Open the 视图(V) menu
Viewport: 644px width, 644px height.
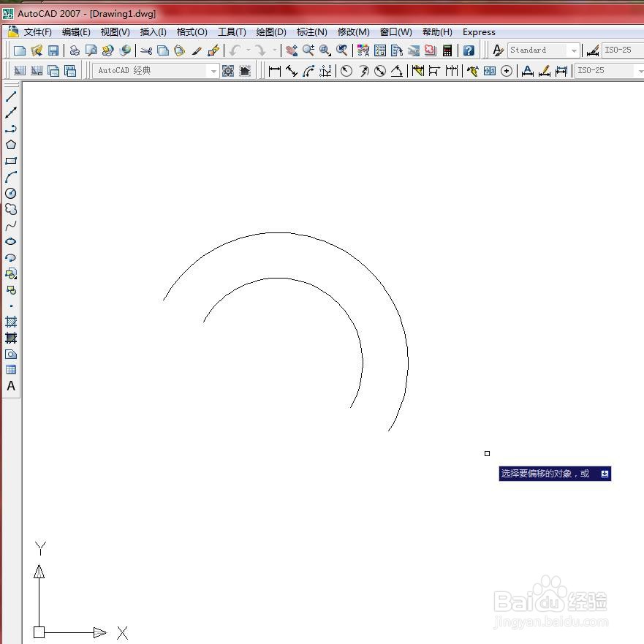click(x=115, y=32)
